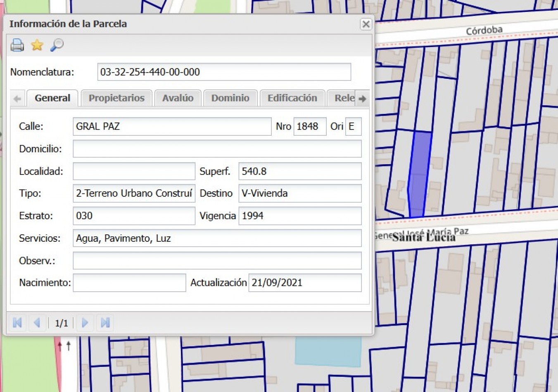Go to last record page
This screenshot has height=392, width=558.
[x=105, y=323]
